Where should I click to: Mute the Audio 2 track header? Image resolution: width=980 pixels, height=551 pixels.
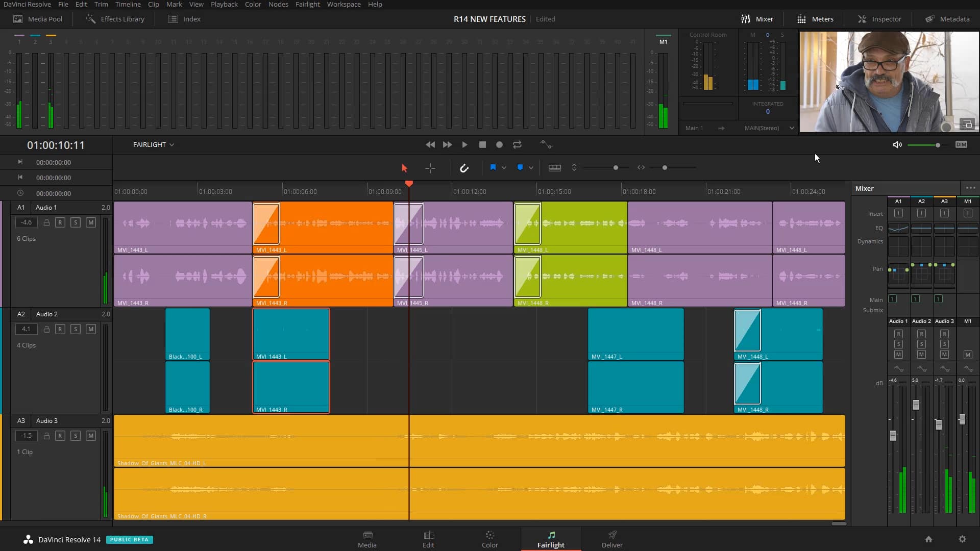click(91, 329)
